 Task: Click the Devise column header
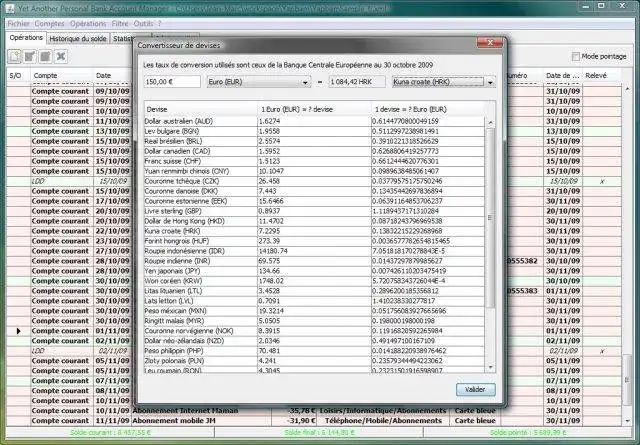[200, 109]
